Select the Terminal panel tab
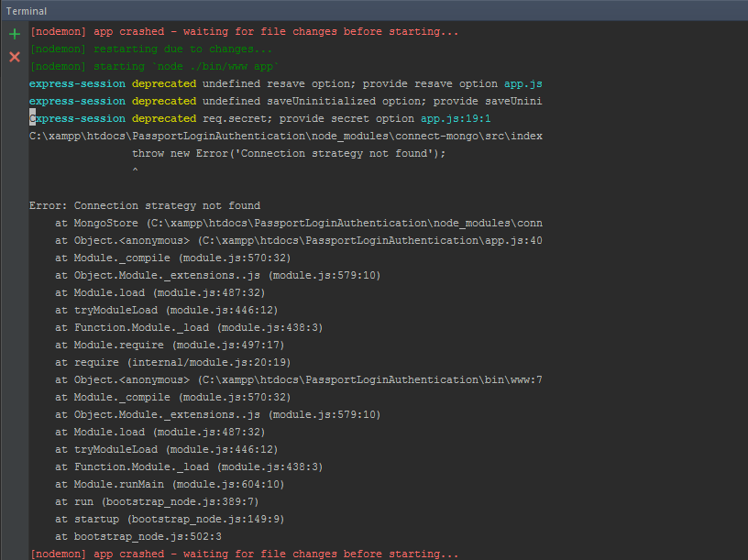The height and width of the screenshot is (560, 748). (26, 11)
